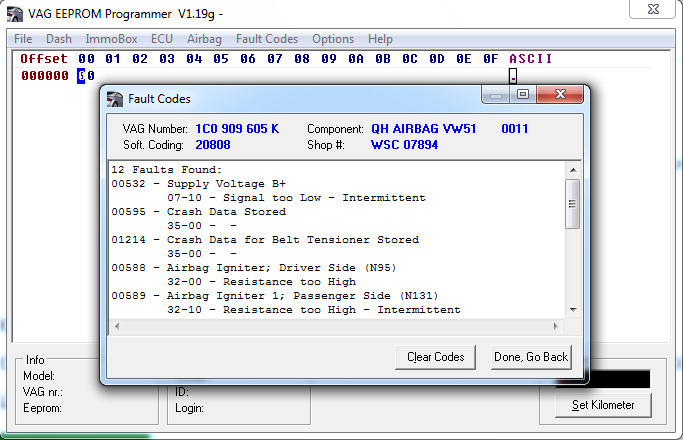Viewport: 683px width, 440px height.
Task: Open the Fault Codes menu
Action: coord(266,39)
